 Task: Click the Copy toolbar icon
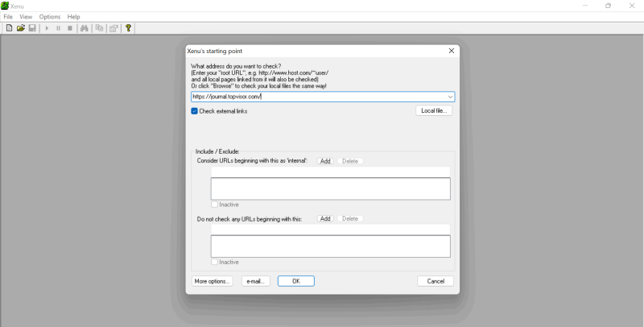coord(99,28)
